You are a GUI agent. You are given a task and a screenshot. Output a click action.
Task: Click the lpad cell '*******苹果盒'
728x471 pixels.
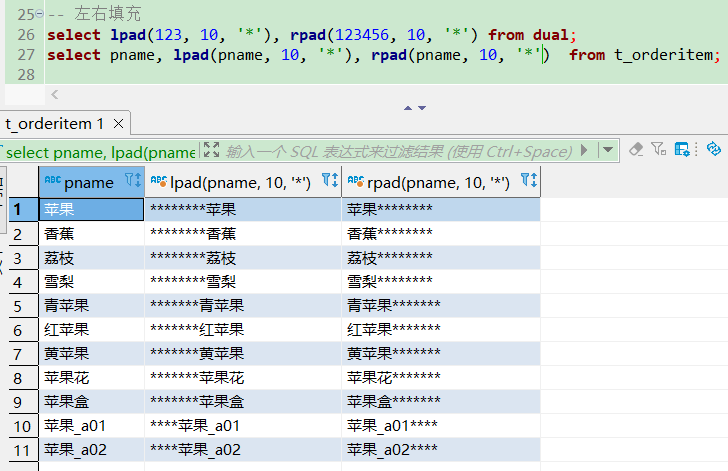coord(243,402)
